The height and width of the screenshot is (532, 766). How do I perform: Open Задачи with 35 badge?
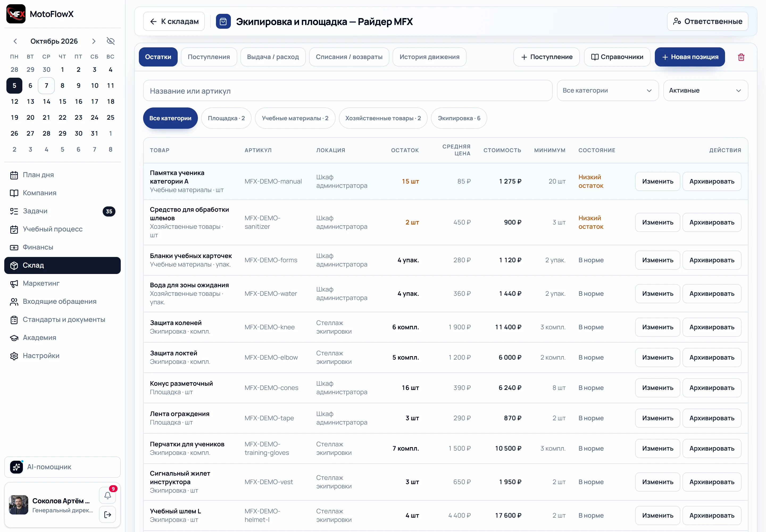62,211
